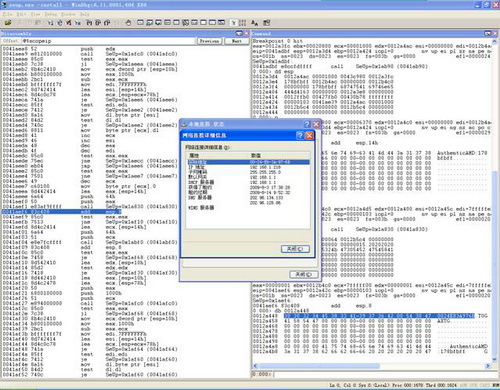Viewport: 500px width, 390px height.
Task: Click Command window horizontal scrollbar thumb
Action: (319, 366)
